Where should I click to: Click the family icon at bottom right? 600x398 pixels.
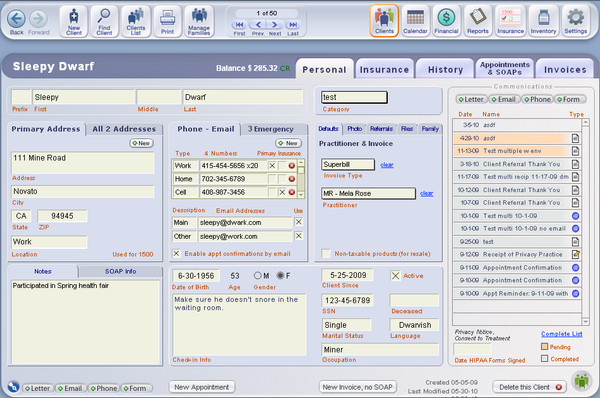[x=582, y=381]
